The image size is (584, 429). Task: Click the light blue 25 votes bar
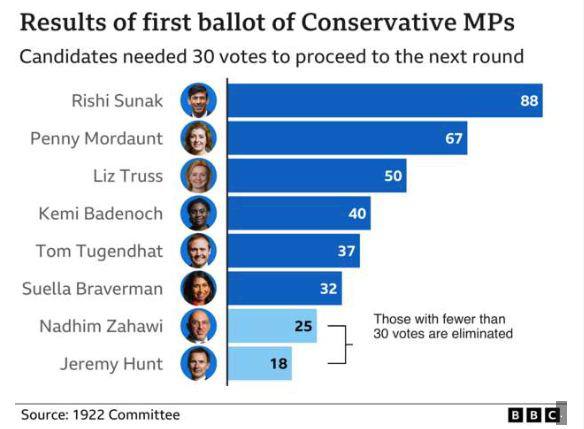pyautogui.click(x=272, y=326)
